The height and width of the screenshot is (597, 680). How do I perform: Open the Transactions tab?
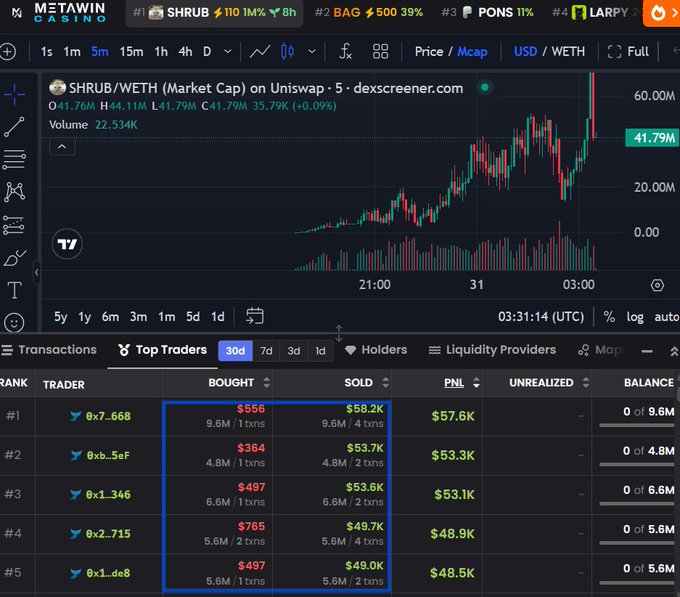pos(49,350)
